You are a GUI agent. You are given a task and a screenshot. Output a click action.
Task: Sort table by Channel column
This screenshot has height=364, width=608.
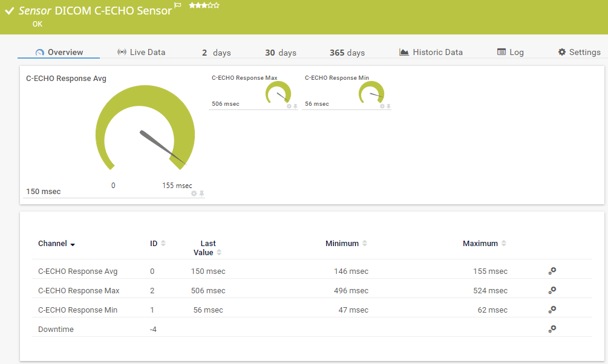[56, 244]
